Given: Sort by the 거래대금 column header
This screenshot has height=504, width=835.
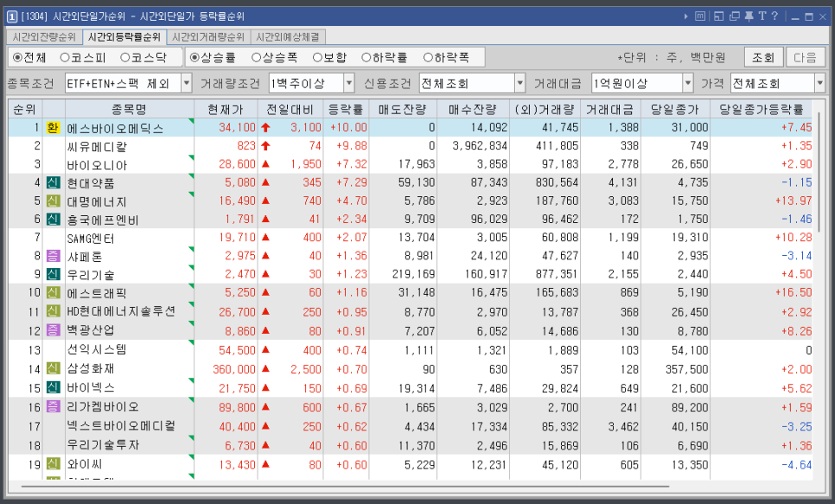Looking at the screenshot, I should tap(610, 109).
